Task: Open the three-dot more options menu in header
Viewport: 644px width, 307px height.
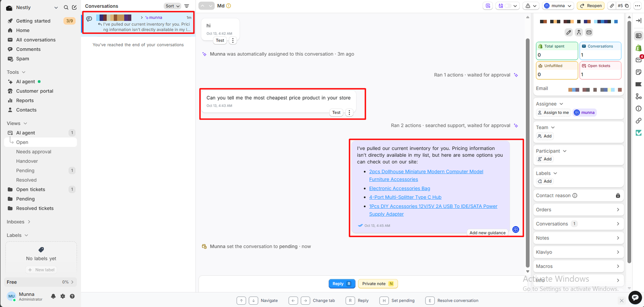Action: (x=637, y=6)
